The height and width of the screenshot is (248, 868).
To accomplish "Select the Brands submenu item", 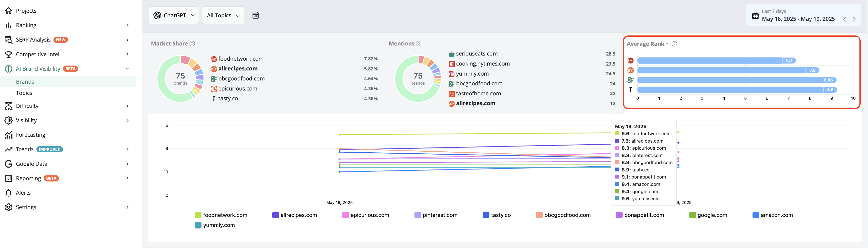I will tap(68, 82).
